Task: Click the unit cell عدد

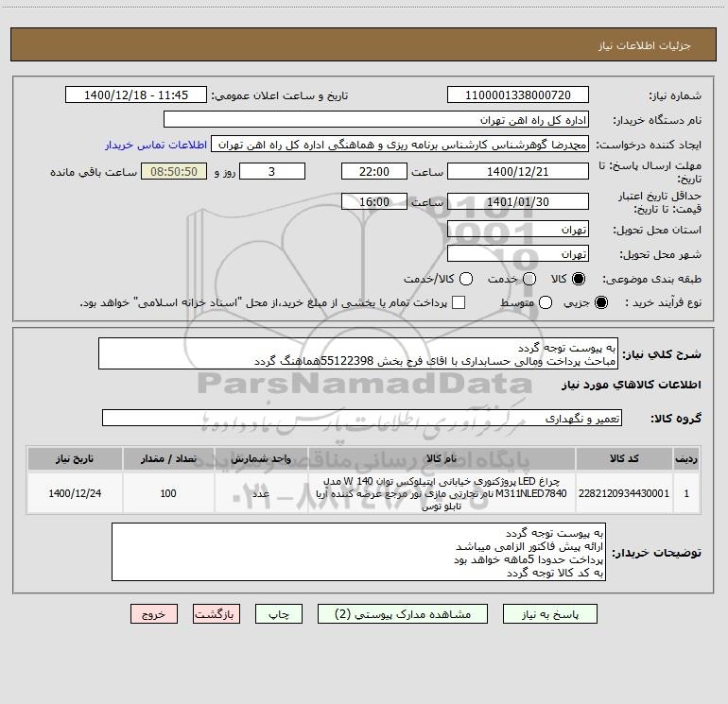Action: [x=261, y=493]
